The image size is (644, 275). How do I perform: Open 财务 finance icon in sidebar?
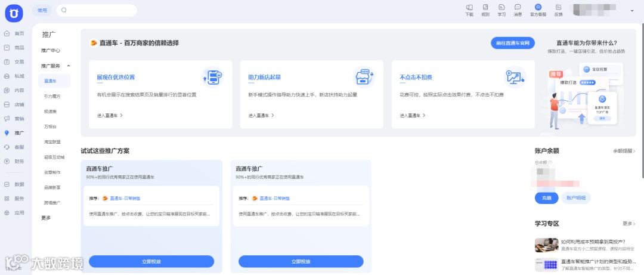(7, 161)
